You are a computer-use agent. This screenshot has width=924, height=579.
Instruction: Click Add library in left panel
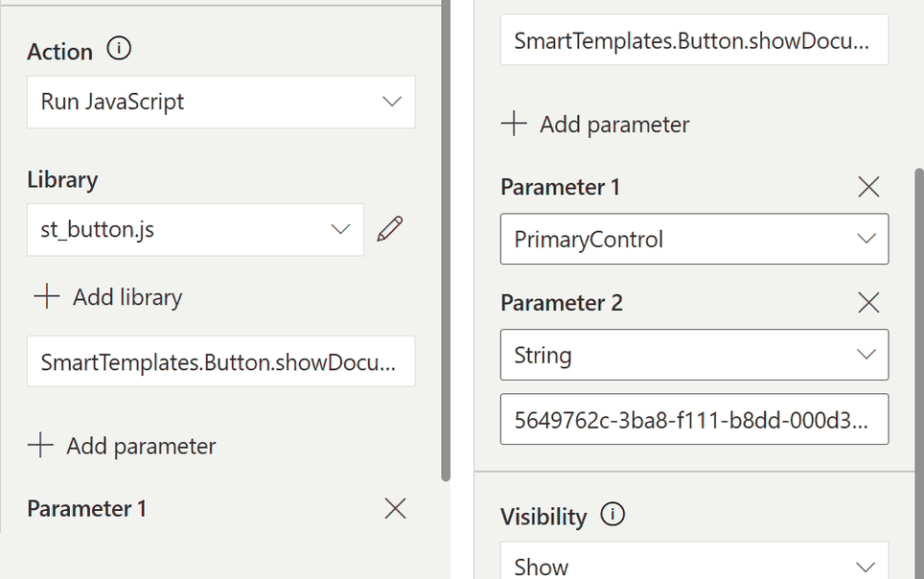108,296
